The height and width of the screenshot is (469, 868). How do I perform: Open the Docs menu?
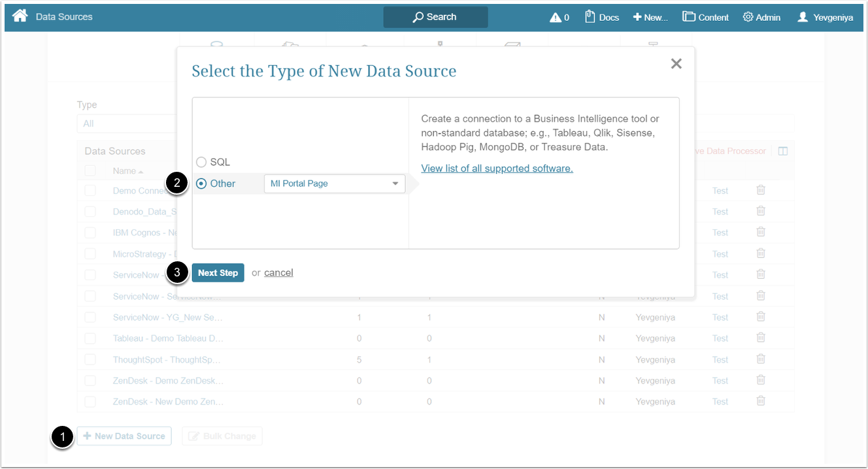click(x=601, y=18)
